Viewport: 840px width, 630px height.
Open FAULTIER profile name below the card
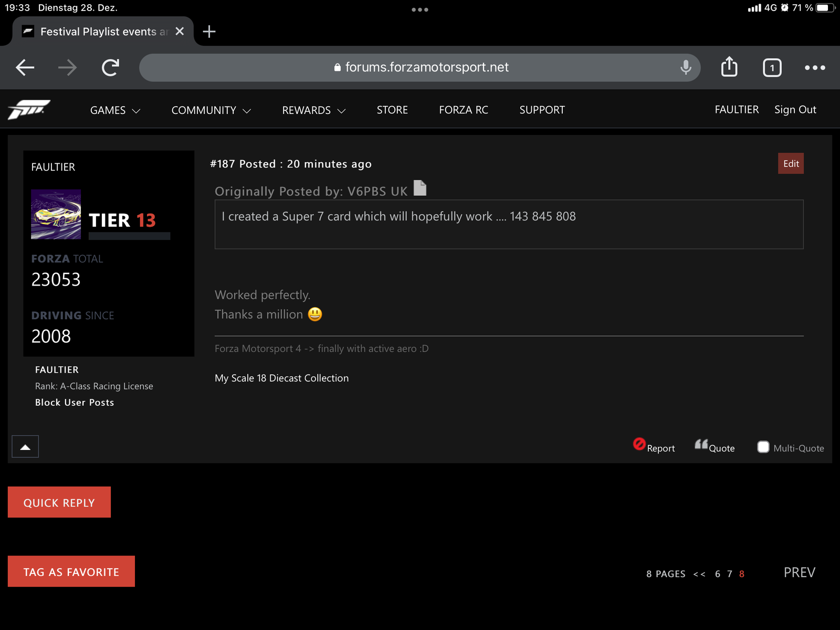coord(57,370)
